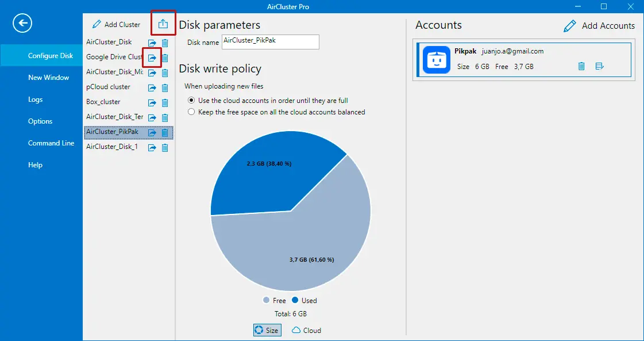Select pCloud cluster in the list

click(108, 87)
